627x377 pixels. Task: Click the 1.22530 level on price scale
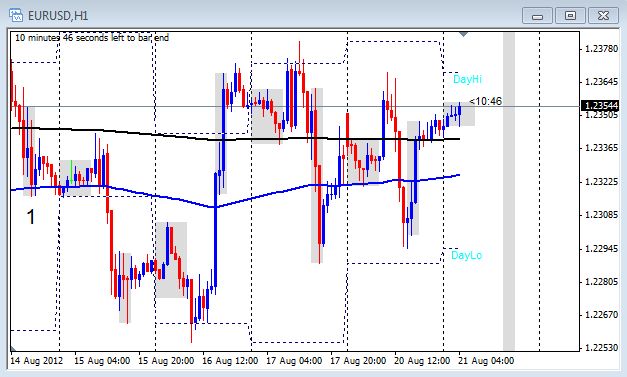[x=601, y=347]
